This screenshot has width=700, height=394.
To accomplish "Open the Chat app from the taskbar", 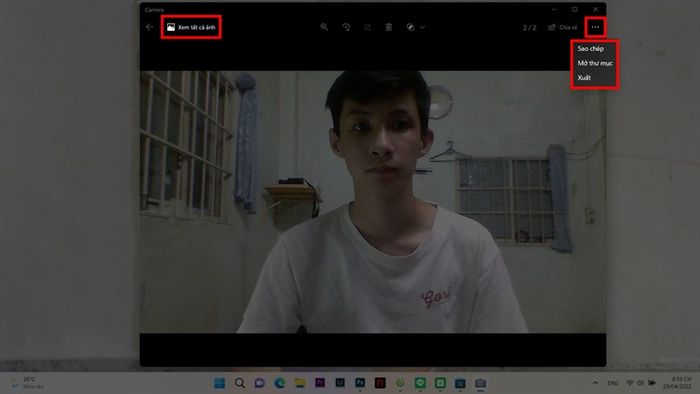I will tap(259, 383).
